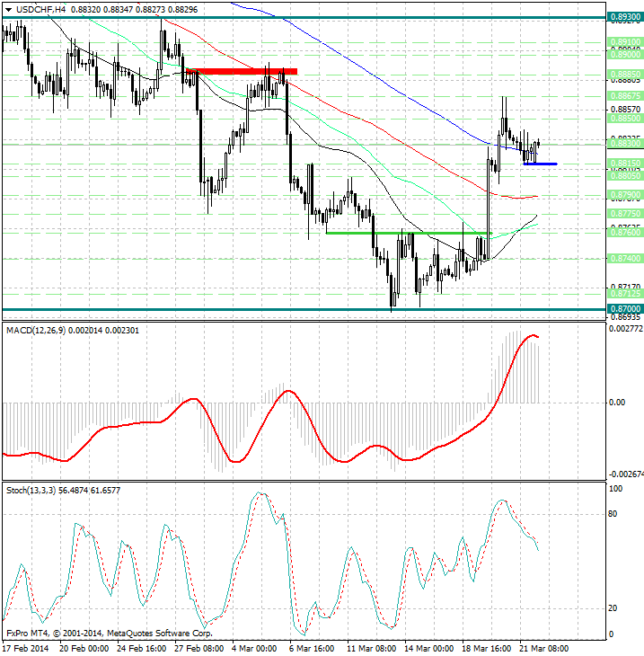This screenshot has width=644, height=656.
Task: Click the 17 Feb 2014 date label
Action: click(25, 649)
